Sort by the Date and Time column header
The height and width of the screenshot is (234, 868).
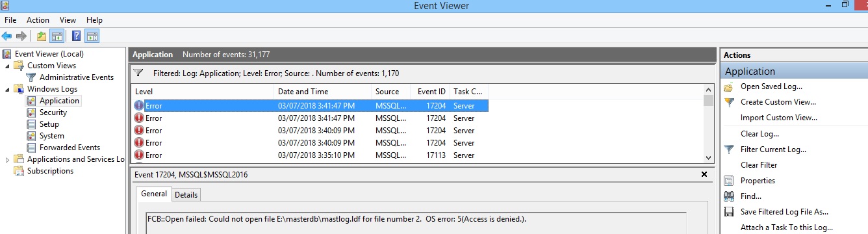[322, 92]
